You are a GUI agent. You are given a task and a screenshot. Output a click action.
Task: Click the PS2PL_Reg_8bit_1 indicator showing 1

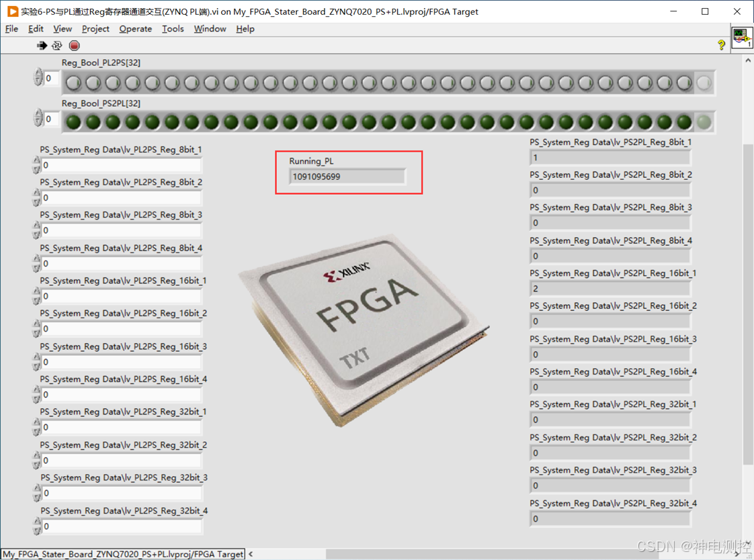coord(610,158)
